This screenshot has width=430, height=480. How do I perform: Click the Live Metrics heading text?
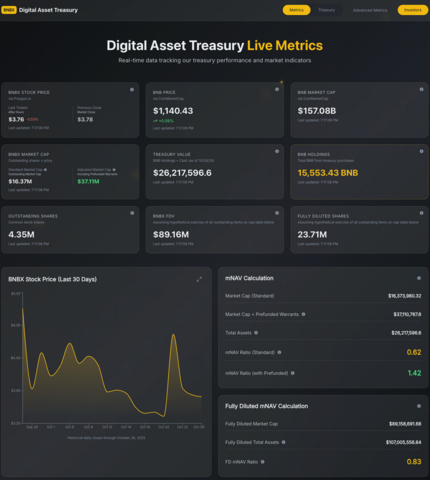(285, 45)
